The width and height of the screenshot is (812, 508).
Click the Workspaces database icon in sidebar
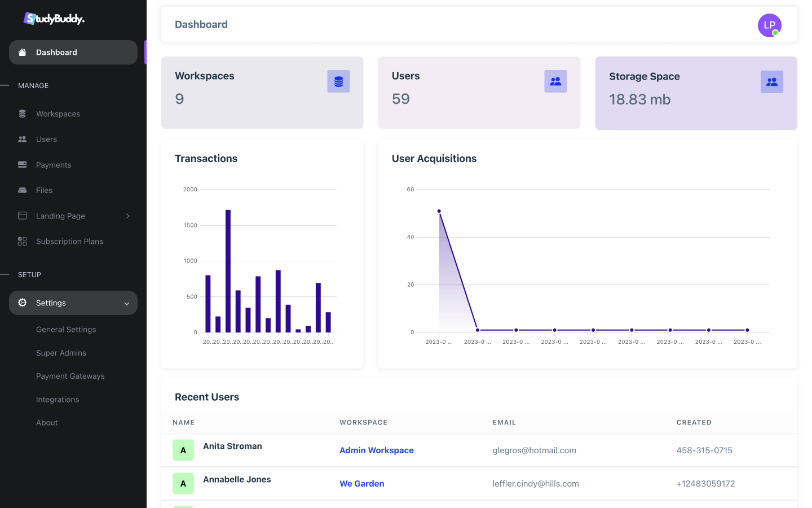[x=23, y=114]
